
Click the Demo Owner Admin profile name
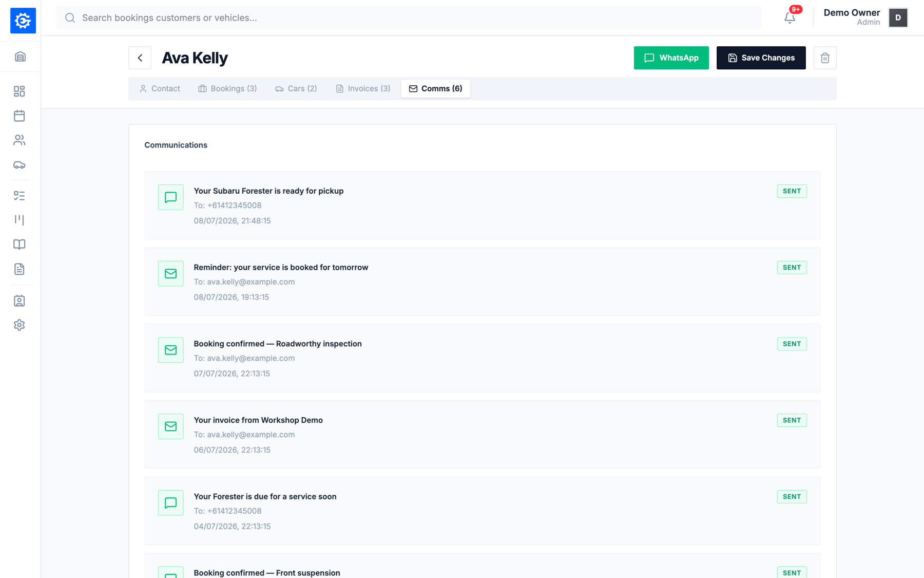coord(852,17)
